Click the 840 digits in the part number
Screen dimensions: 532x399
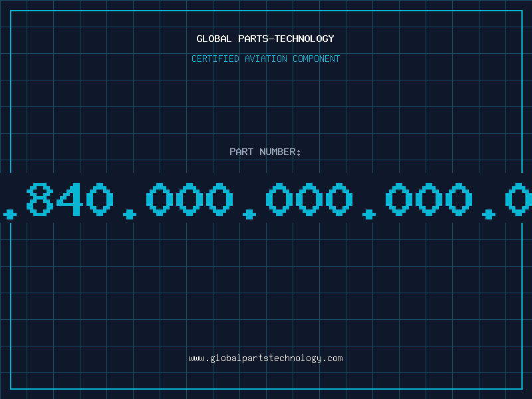70,199
